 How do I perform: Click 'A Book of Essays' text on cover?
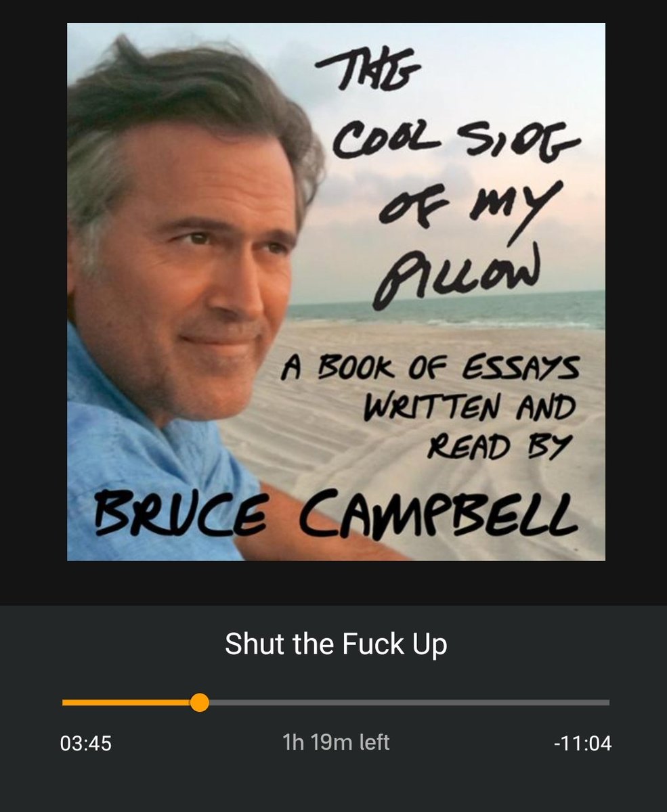431,371
